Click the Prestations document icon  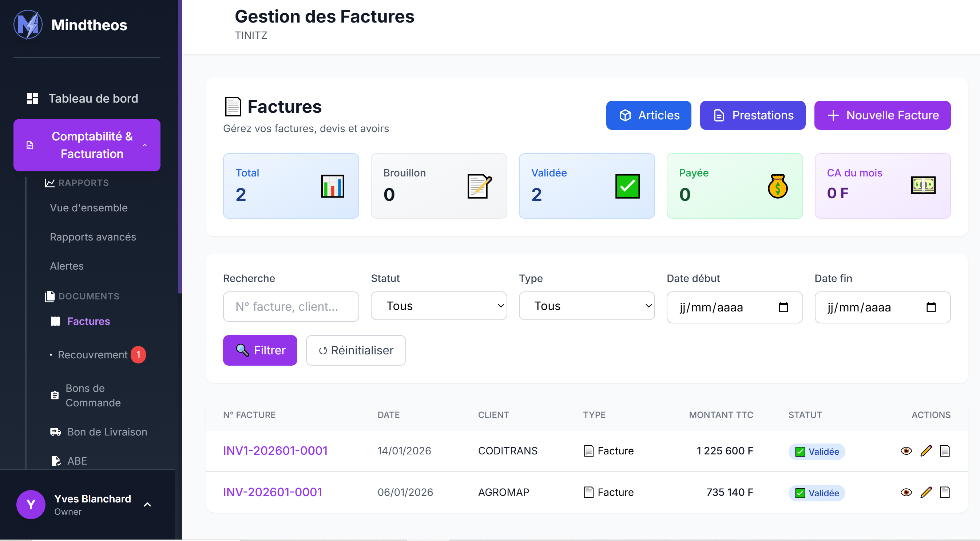(x=718, y=115)
